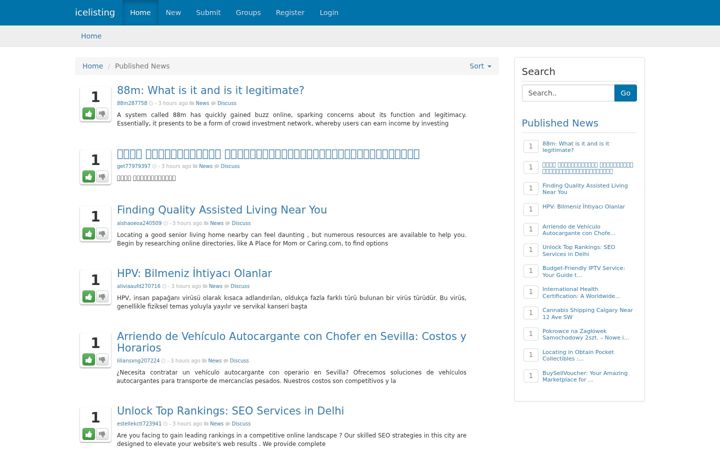This screenshot has height=450, width=720.
Task: Upvote Arriendo de Vehículo Autocargante post
Action: coord(89,359)
